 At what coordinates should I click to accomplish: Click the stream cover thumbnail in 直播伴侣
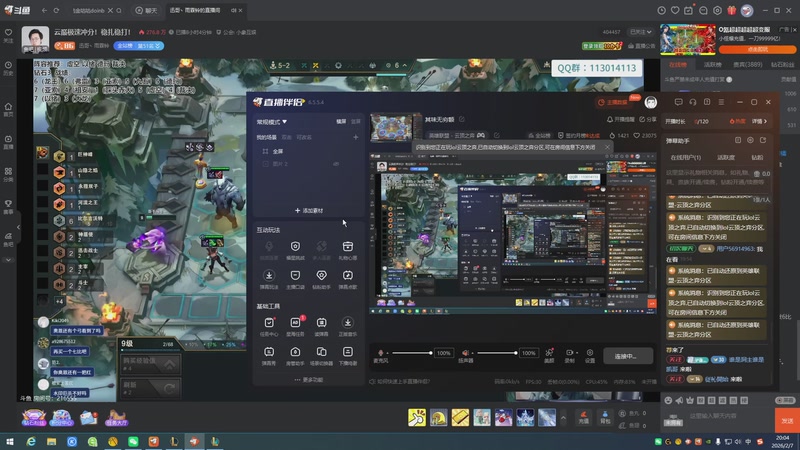[395, 127]
